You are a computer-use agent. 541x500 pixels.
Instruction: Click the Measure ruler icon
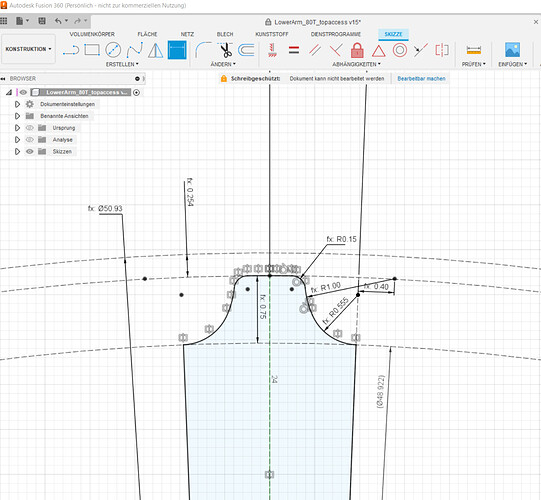point(473,50)
